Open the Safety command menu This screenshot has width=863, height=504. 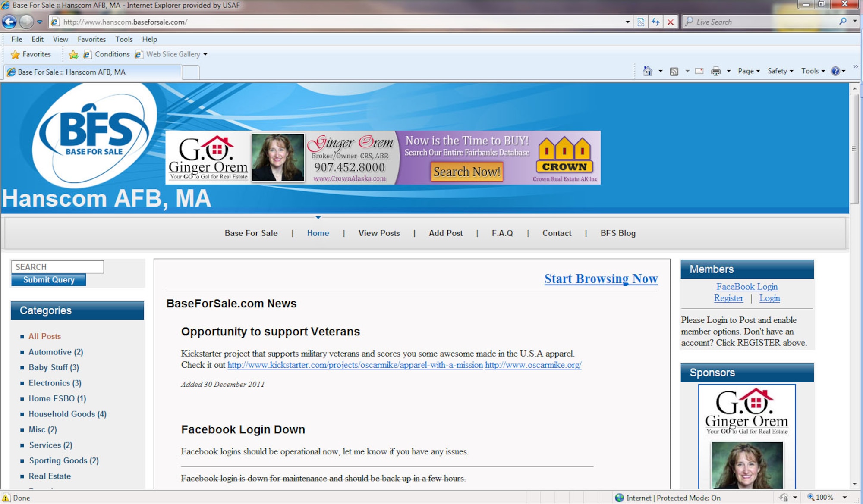click(x=780, y=71)
